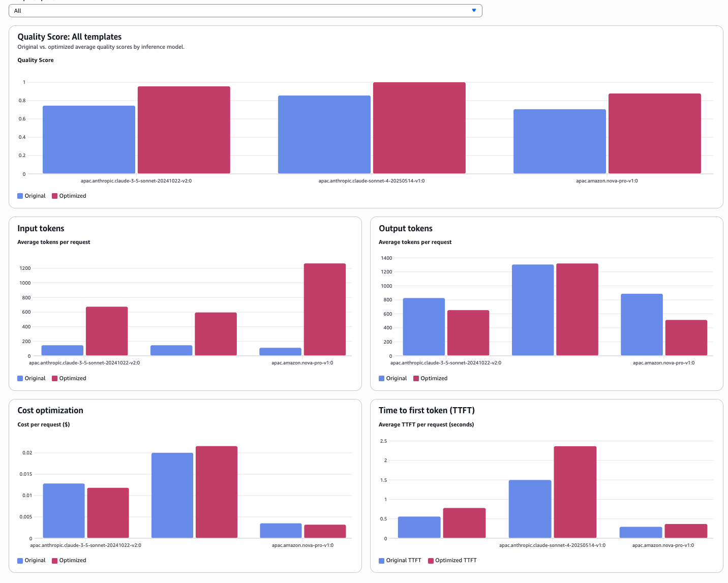Toggle Original legend in Input tokens chart
The image size is (728, 583).
(32, 378)
